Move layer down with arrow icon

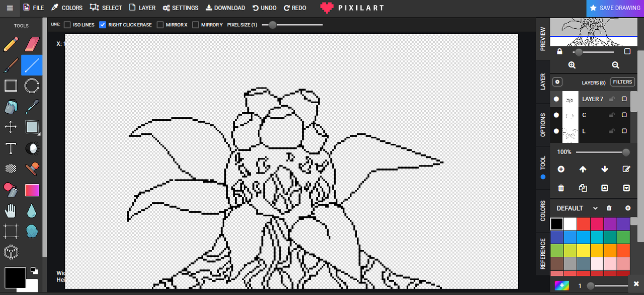tap(605, 169)
